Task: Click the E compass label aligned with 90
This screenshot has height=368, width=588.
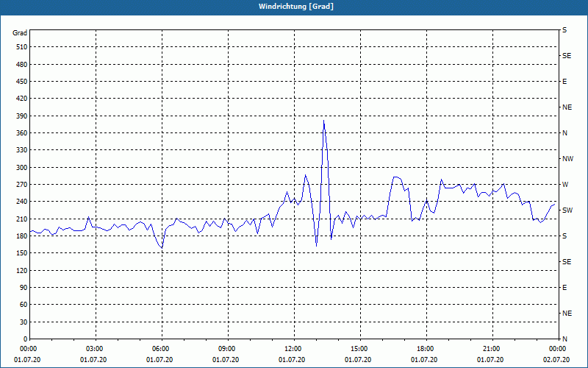Action: point(564,288)
